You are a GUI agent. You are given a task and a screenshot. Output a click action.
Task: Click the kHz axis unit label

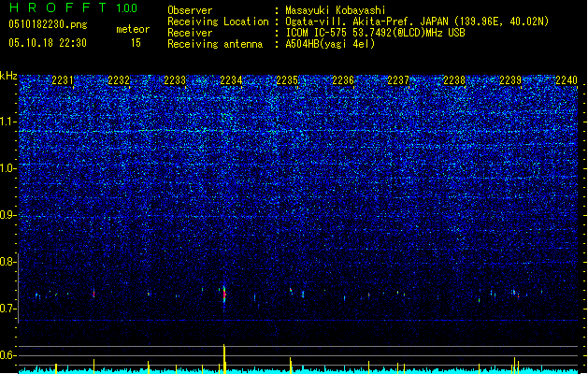(x=8, y=76)
